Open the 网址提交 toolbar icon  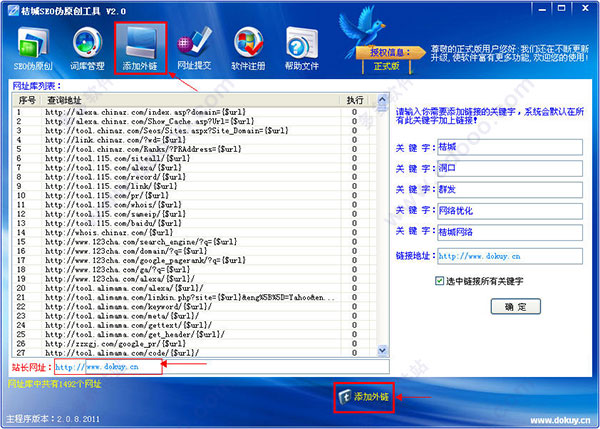coord(194,49)
